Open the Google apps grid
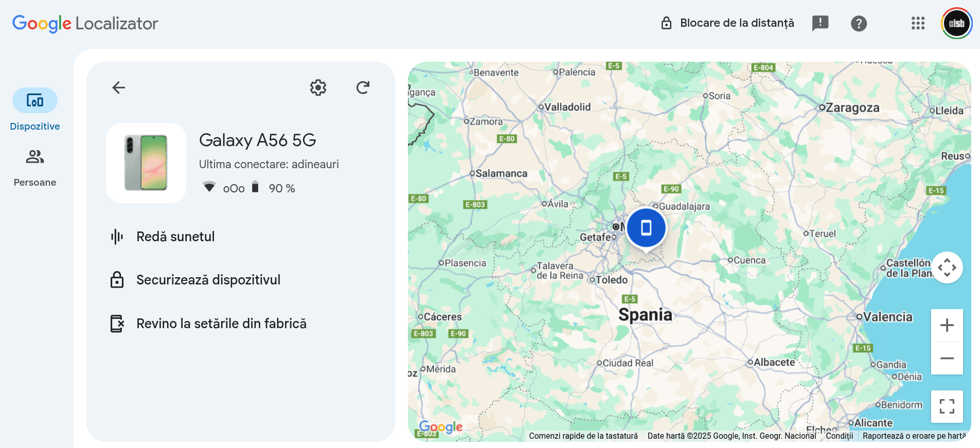Screen dimensions: 980x448 click(918, 23)
